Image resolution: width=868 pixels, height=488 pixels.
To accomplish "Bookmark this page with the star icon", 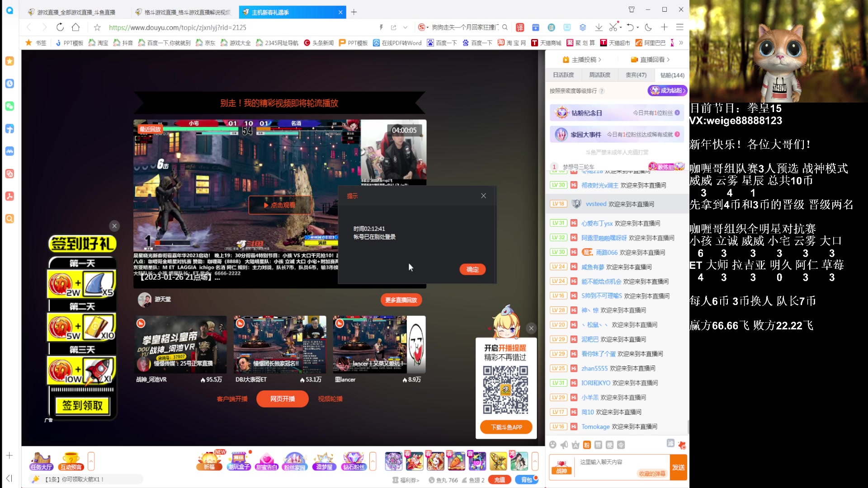I will click(97, 27).
